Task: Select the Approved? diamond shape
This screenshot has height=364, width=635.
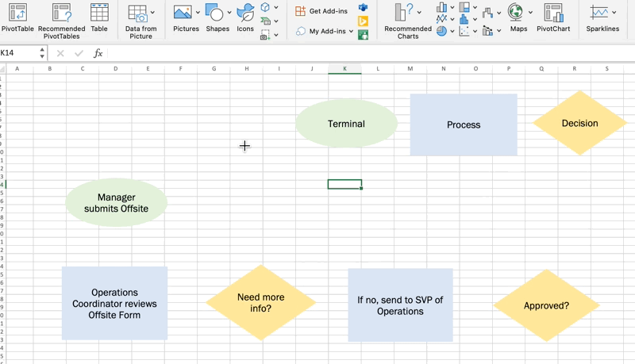Action: (546, 305)
